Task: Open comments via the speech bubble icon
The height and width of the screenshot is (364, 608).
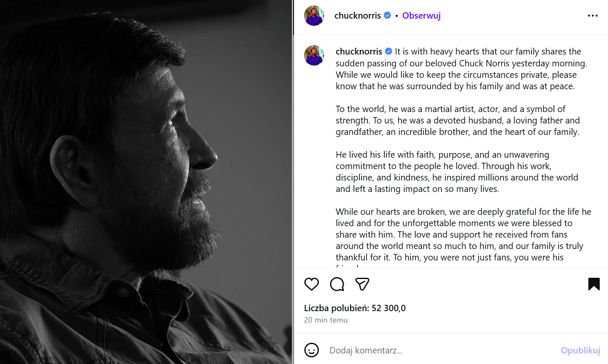Action: coord(337,284)
